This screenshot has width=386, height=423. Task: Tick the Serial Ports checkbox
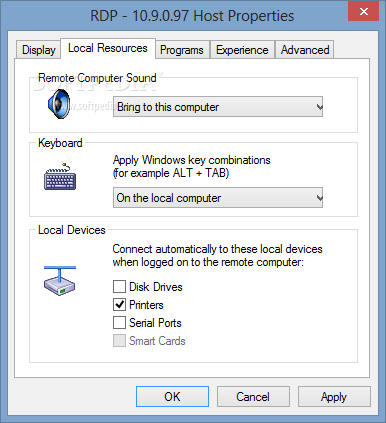(119, 323)
